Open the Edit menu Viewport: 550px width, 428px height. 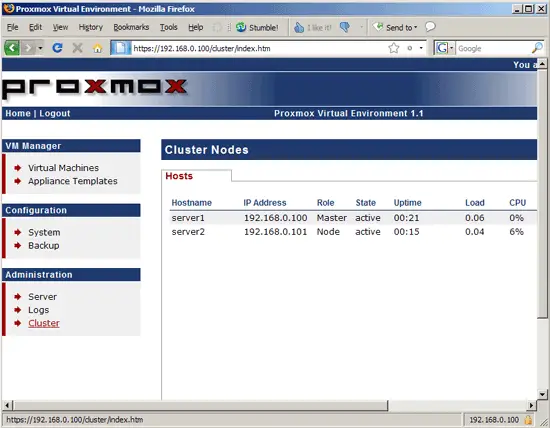(x=35, y=27)
